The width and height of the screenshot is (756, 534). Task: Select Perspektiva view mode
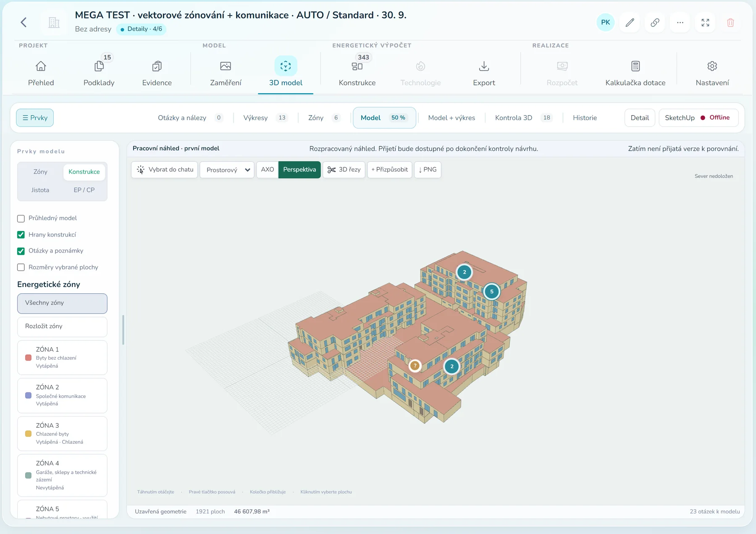(299, 170)
